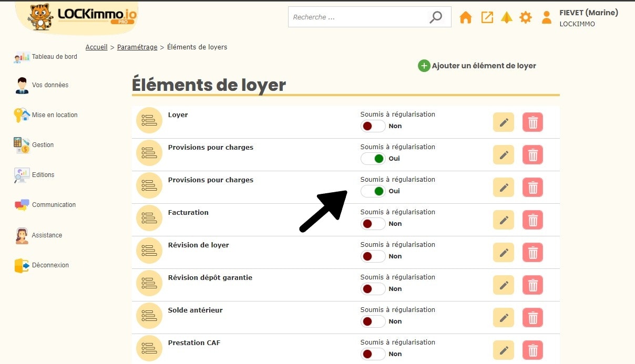Viewport: 635px width, 364px height.
Task: Delete the Révision de loyer element
Action: coord(533,253)
